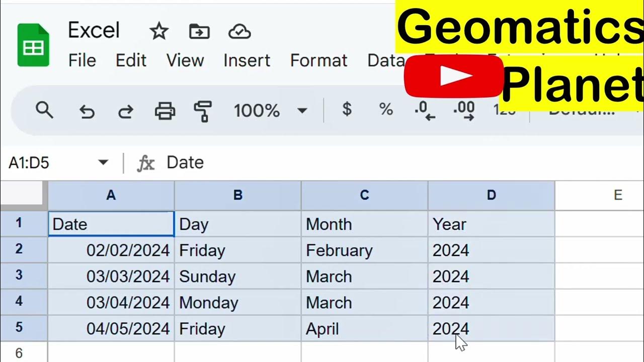Decrease decimal places
Viewport: 644px width, 362px height.
coord(424,110)
